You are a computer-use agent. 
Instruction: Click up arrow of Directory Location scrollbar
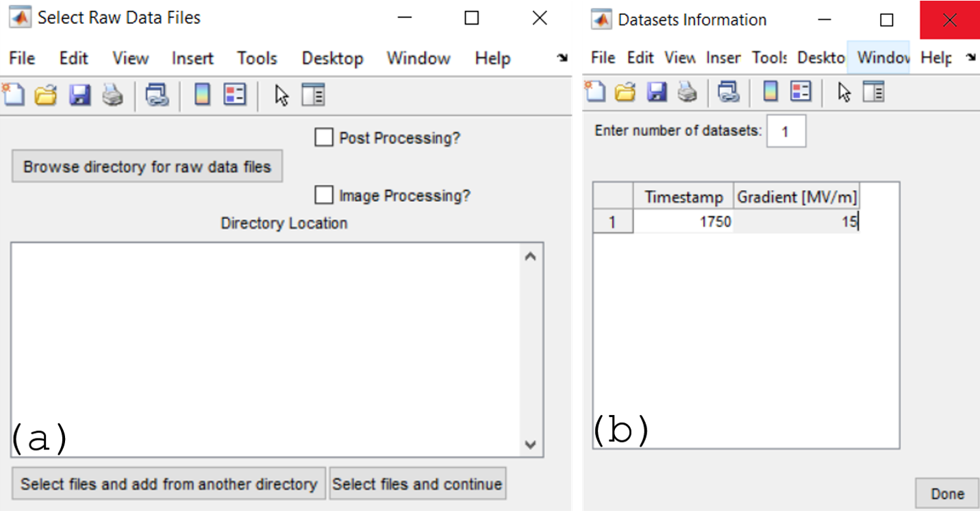pyautogui.click(x=530, y=257)
